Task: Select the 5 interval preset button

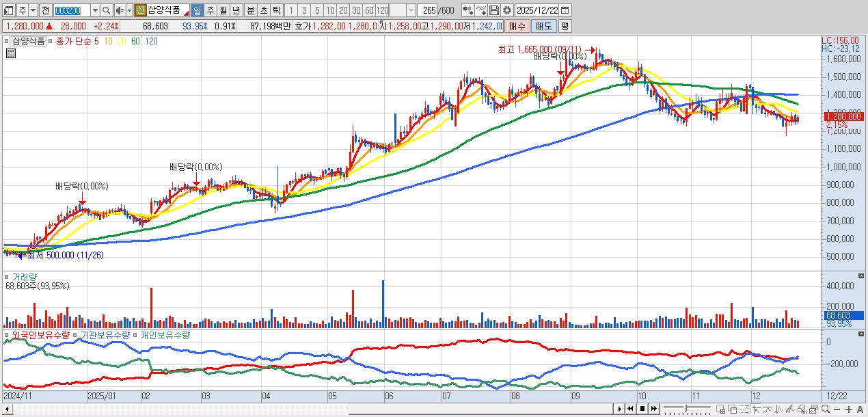Action: [317, 10]
